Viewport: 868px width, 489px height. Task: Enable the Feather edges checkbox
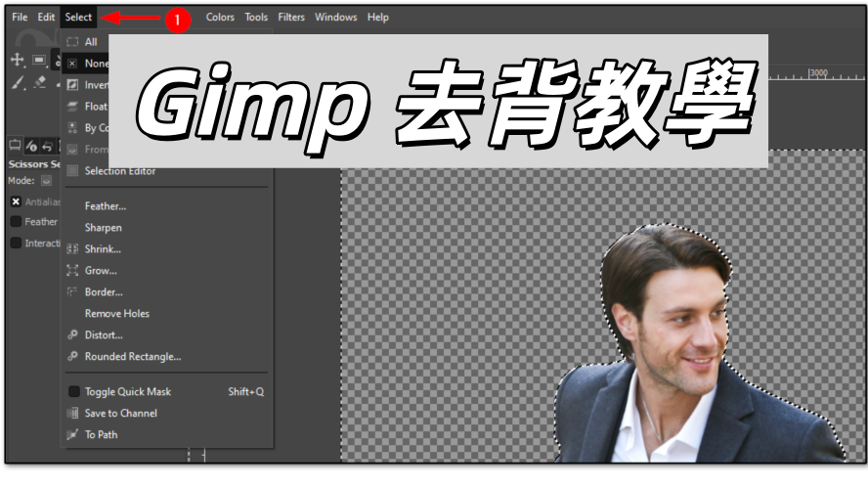click(x=16, y=222)
